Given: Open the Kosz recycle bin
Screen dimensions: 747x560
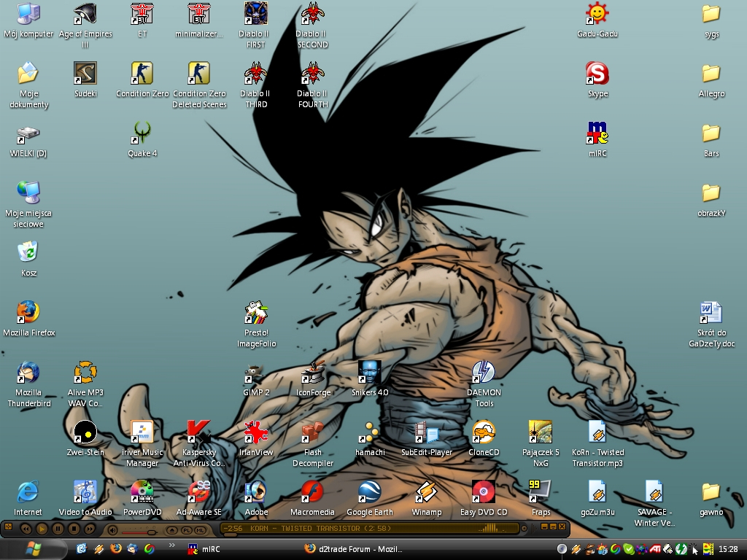Looking at the screenshot, I should point(28,253).
